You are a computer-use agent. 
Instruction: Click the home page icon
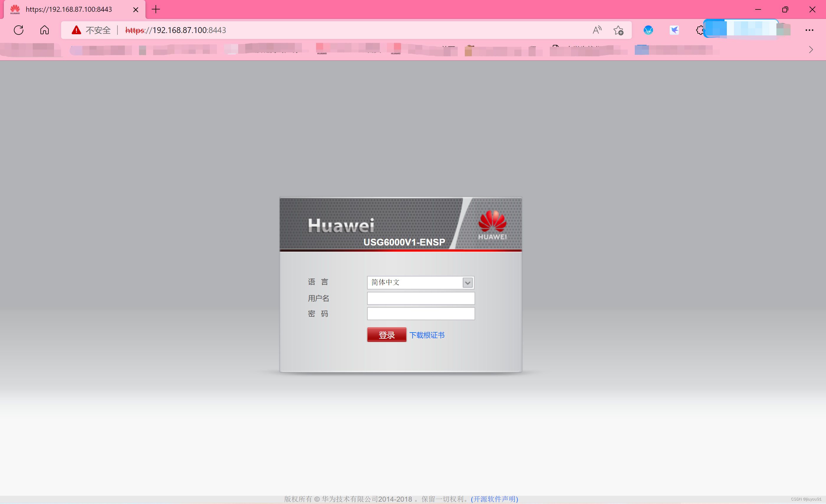45,30
